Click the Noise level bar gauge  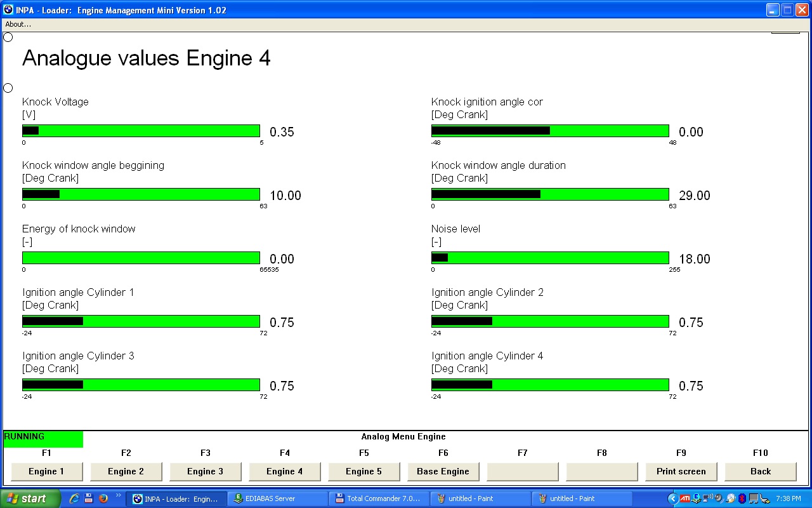click(550, 258)
